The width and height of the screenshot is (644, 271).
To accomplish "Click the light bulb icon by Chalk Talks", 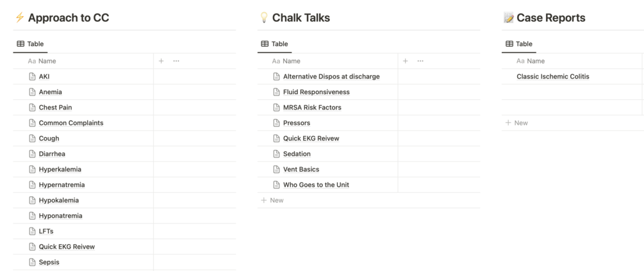I will pyautogui.click(x=263, y=18).
